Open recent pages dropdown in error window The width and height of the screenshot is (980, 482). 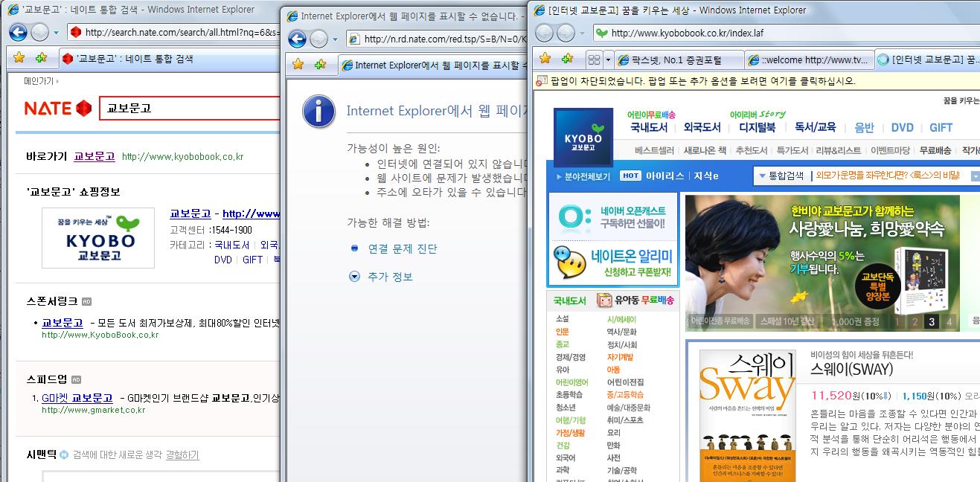click(335, 39)
